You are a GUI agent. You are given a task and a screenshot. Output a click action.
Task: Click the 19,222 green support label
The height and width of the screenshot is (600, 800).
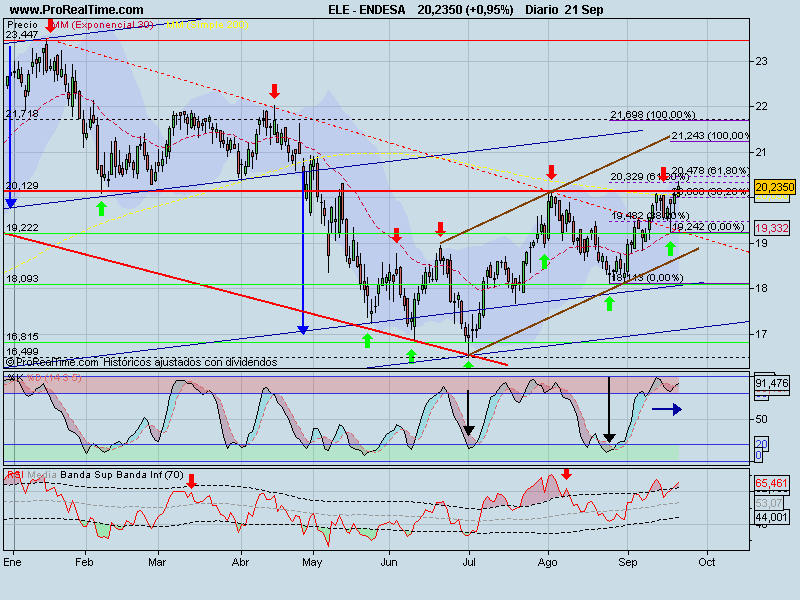click(22, 228)
